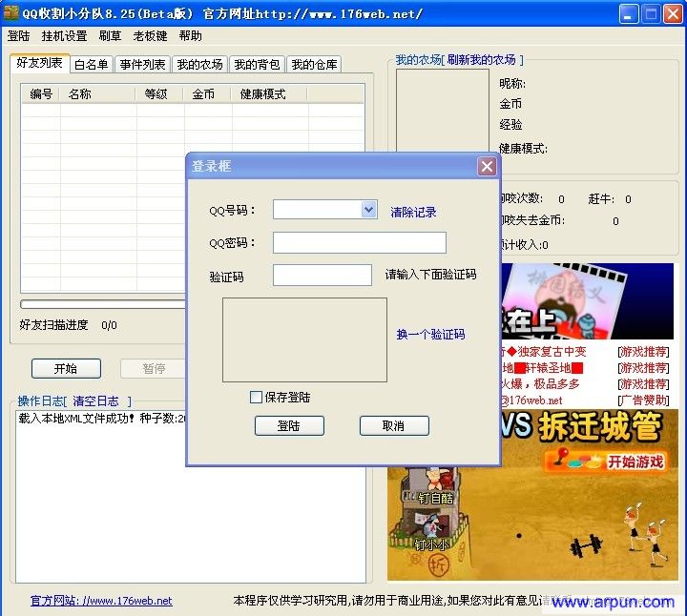Click the video film-strip ad banner
Viewport: 687px width, 616px height.
(587, 301)
